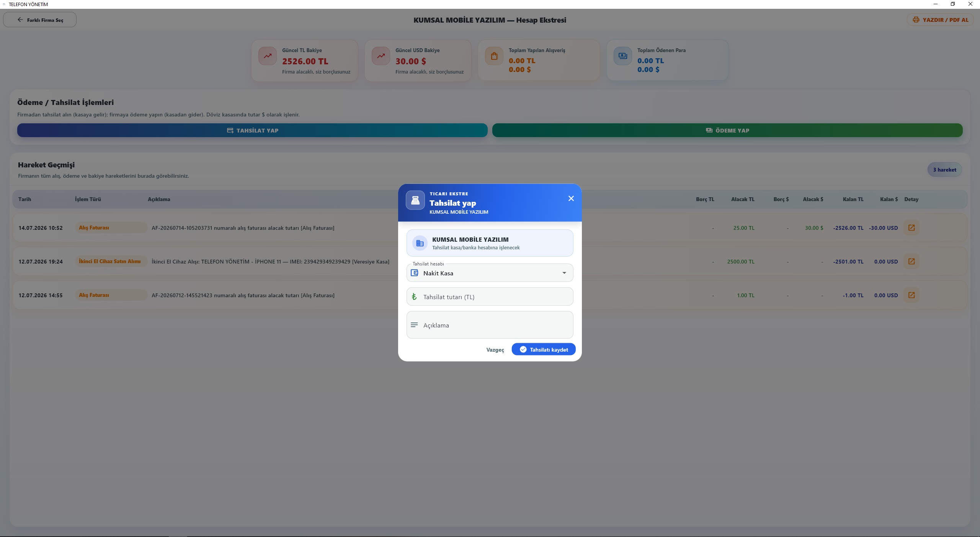Click the Tarih column header
The width and height of the screenshot is (980, 537).
point(25,199)
